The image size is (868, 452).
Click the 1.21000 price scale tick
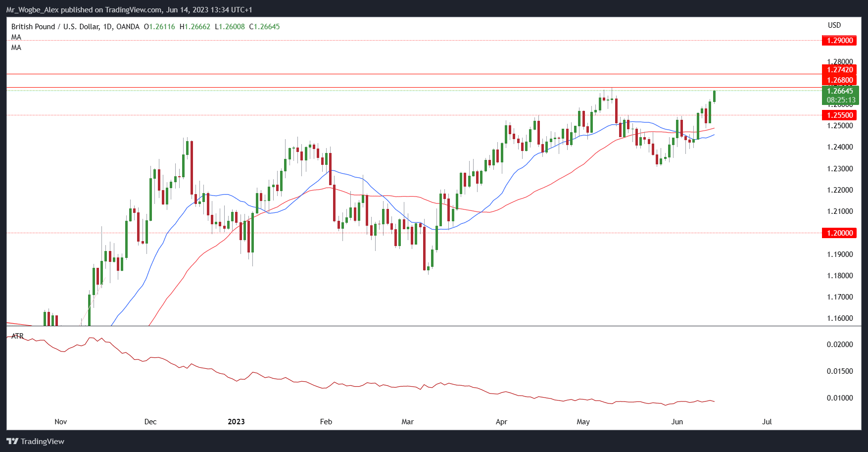(840, 211)
